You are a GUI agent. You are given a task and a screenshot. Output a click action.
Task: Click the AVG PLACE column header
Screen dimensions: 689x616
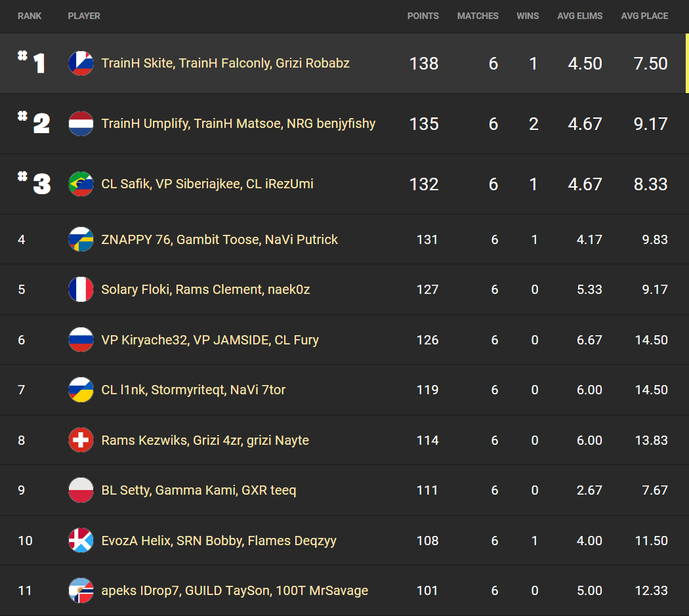click(644, 16)
